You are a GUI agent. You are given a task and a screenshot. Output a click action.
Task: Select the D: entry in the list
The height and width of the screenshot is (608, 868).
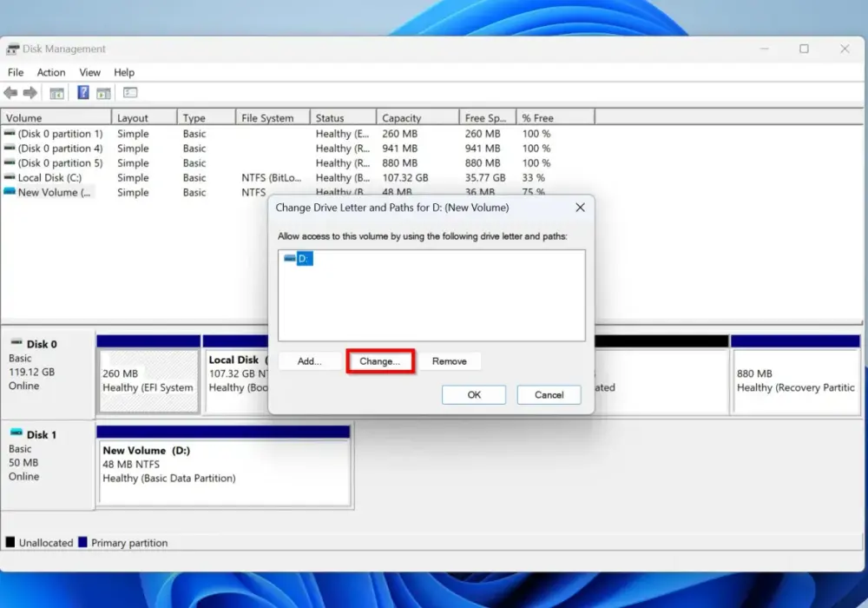(305, 259)
